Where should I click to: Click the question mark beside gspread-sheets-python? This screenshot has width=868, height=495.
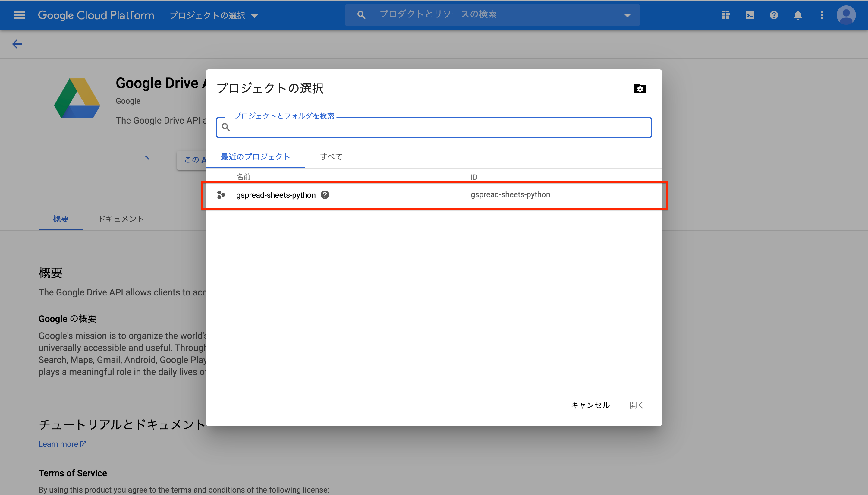tap(325, 194)
